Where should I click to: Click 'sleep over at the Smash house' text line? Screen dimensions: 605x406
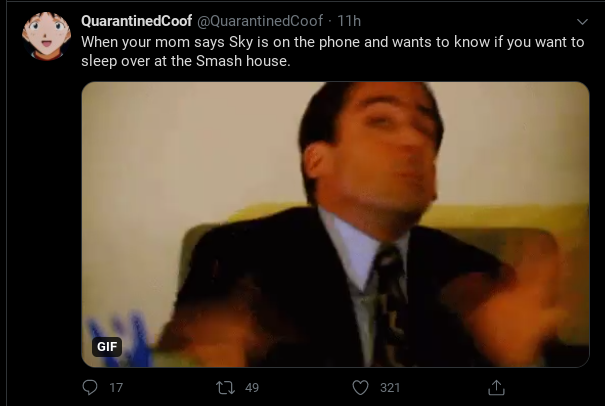(x=186, y=61)
